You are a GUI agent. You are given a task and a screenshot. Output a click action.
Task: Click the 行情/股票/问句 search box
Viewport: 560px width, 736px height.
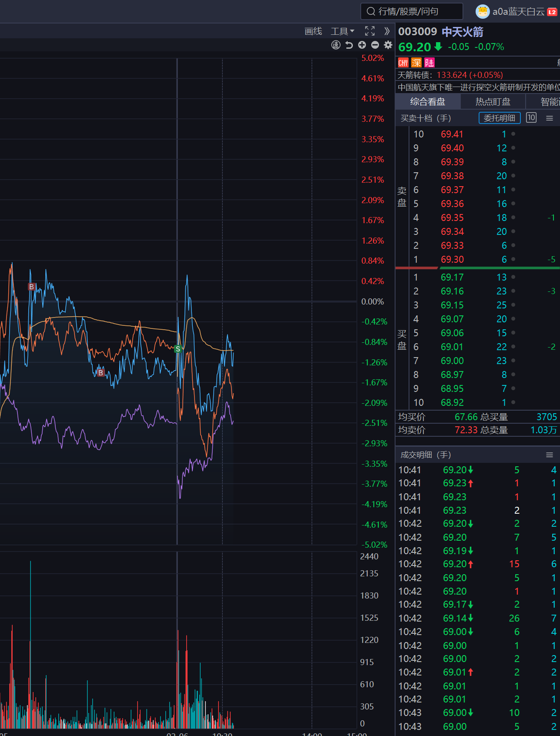tap(411, 11)
